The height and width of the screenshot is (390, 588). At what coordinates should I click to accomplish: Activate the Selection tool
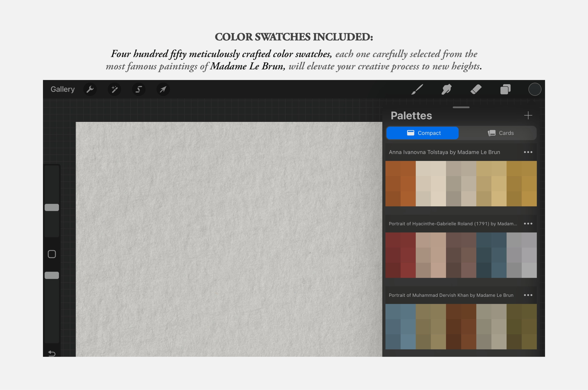139,89
